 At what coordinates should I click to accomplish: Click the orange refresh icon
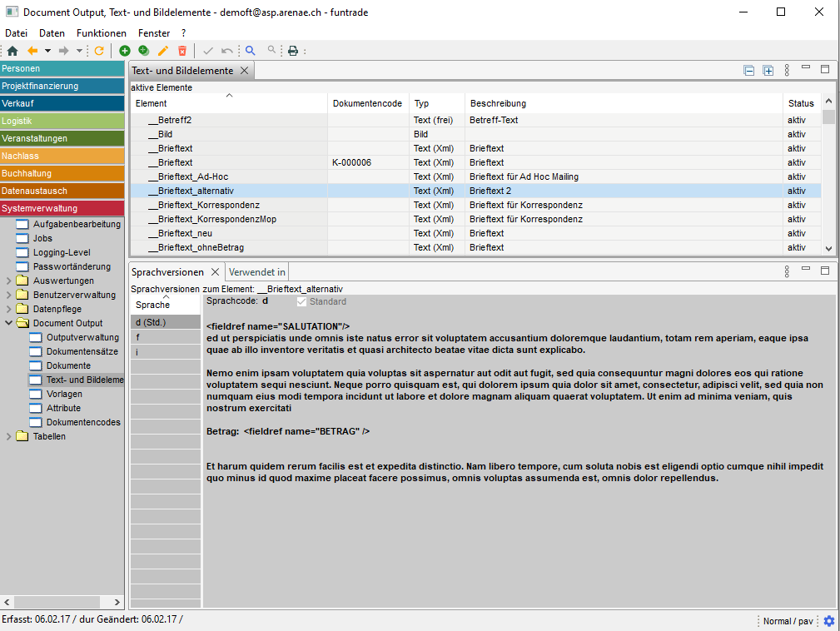[98, 51]
